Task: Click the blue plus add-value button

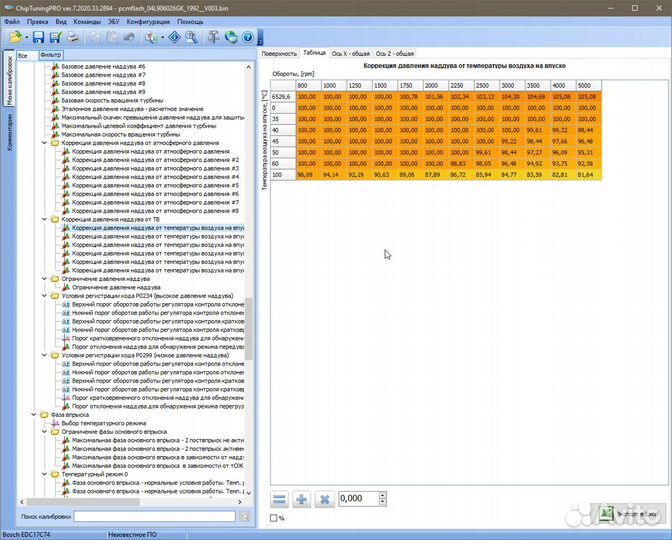Action: 301,499
